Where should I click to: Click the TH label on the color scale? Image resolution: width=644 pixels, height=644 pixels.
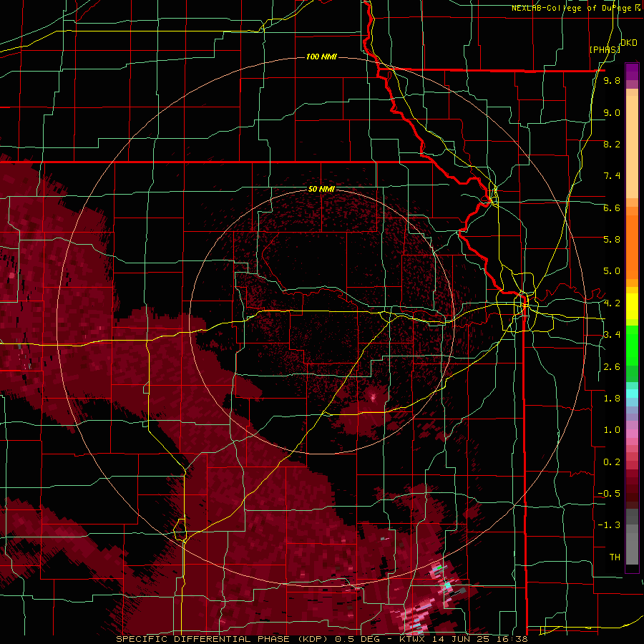pos(615,557)
